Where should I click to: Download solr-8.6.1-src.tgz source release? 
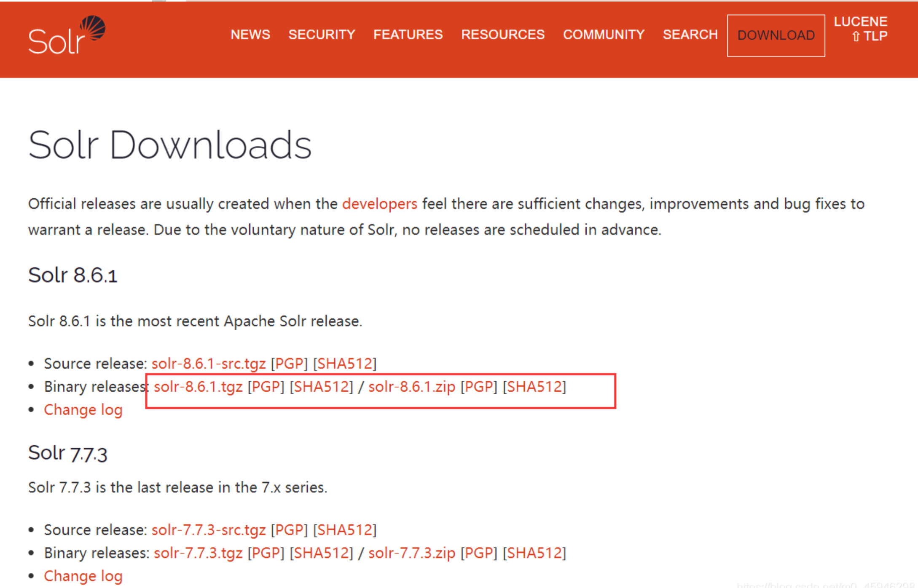tap(208, 363)
